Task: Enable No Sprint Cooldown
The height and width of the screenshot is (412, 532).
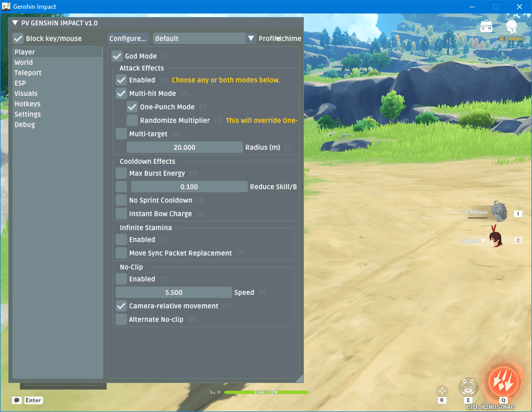Action: point(121,201)
